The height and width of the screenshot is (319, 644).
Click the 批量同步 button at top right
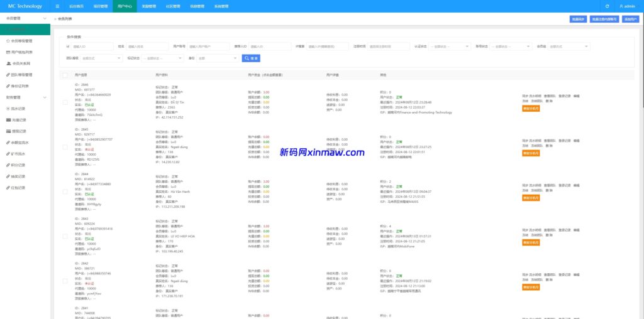578,19
